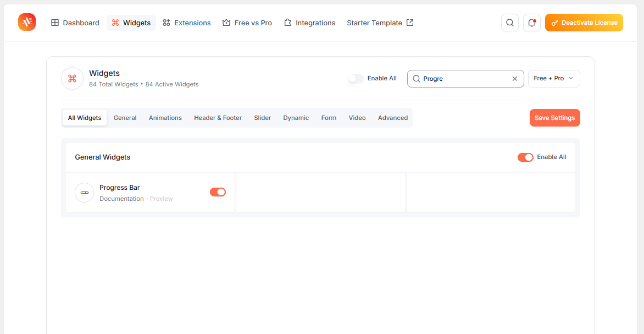644x334 pixels.
Task: Switch to the Slider tab
Action: [263, 118]
